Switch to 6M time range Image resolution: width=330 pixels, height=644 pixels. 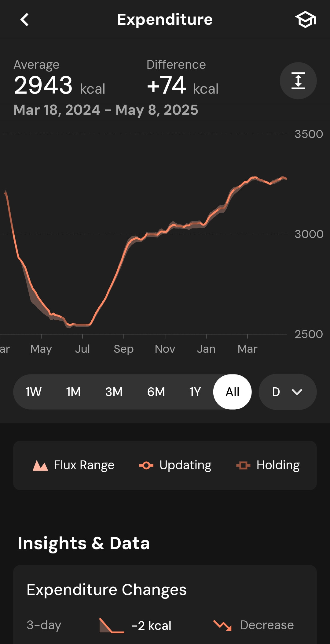coord(156,392)
